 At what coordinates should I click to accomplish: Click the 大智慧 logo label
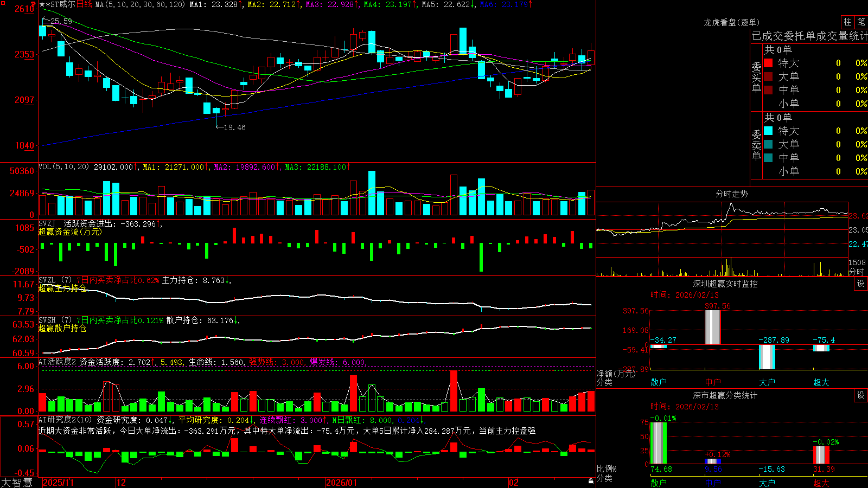tap(17, 482)
